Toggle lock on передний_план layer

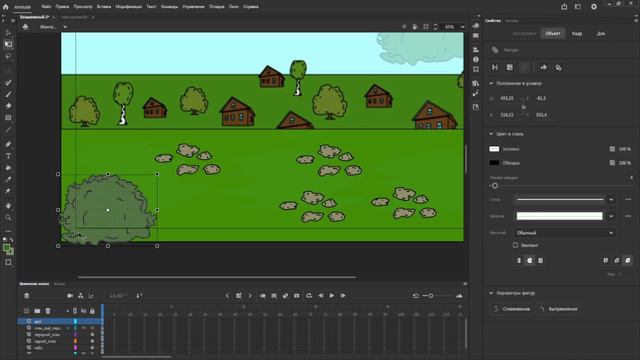pyautogui.click(x=92, y=335)
